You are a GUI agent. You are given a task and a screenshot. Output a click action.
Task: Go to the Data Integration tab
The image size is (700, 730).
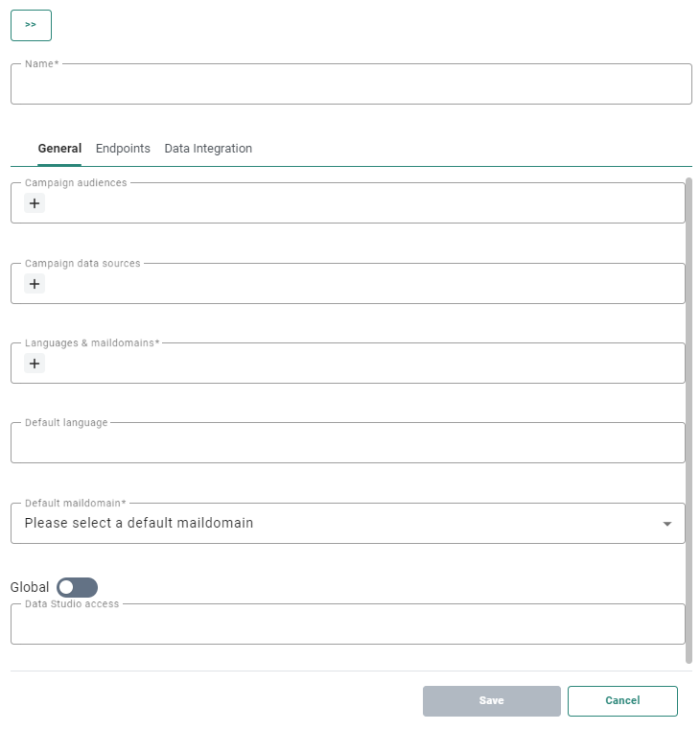point(208,148)
